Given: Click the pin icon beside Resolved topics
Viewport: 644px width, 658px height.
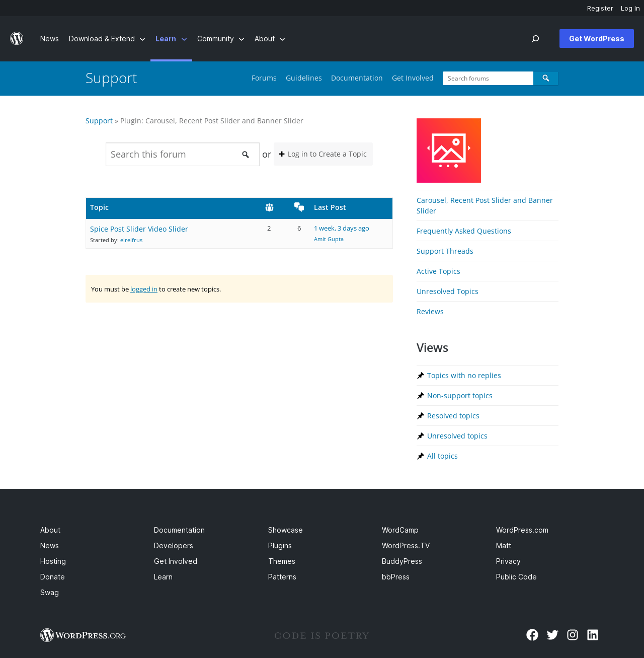Looking at the screenshot, I should click(421, 416).
